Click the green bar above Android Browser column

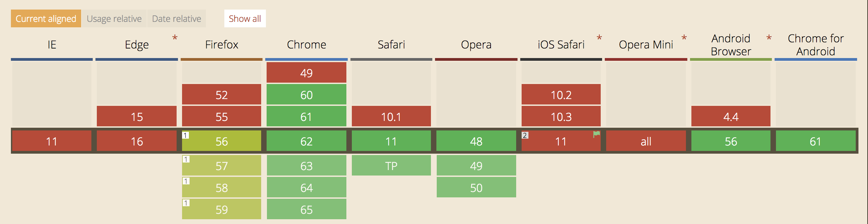(730, 59)
